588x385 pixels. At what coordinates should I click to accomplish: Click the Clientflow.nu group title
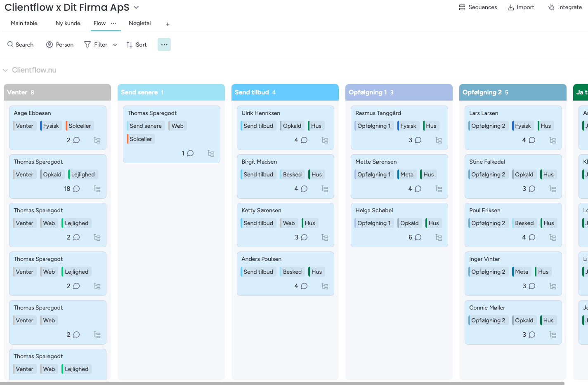(34, 70)
